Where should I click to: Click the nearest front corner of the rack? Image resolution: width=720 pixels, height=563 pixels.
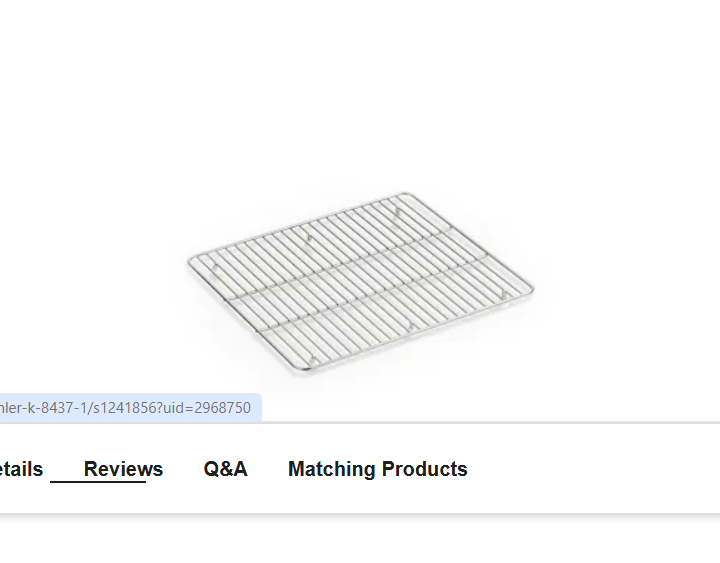pyautogui.click(x=305, y=368)
